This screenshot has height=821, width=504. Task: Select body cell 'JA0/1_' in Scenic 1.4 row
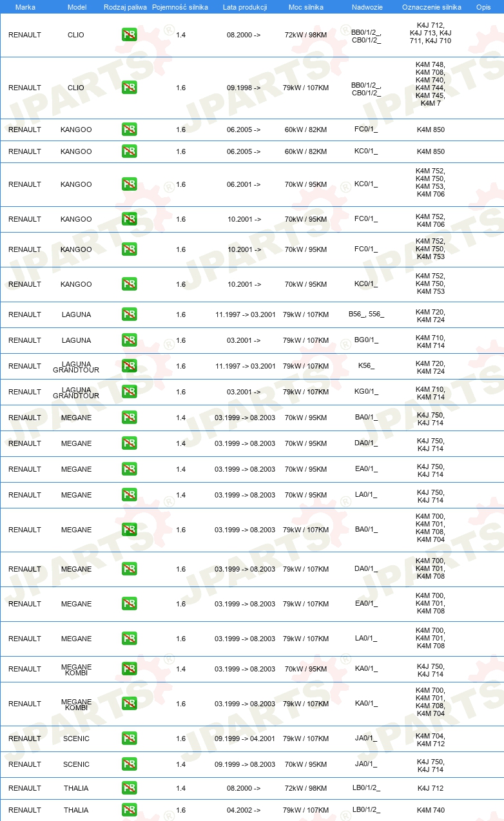pyautogui.click(x=366, y=764)
